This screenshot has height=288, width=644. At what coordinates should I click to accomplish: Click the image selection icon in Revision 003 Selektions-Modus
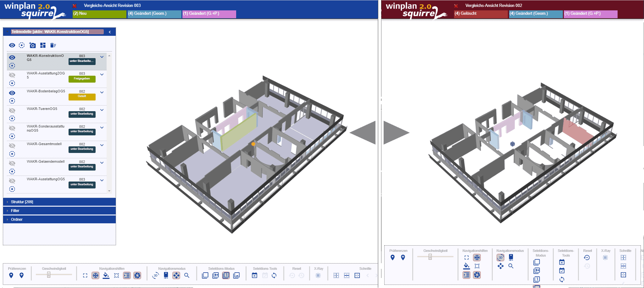pyautogui.click(x=236, y=275)
